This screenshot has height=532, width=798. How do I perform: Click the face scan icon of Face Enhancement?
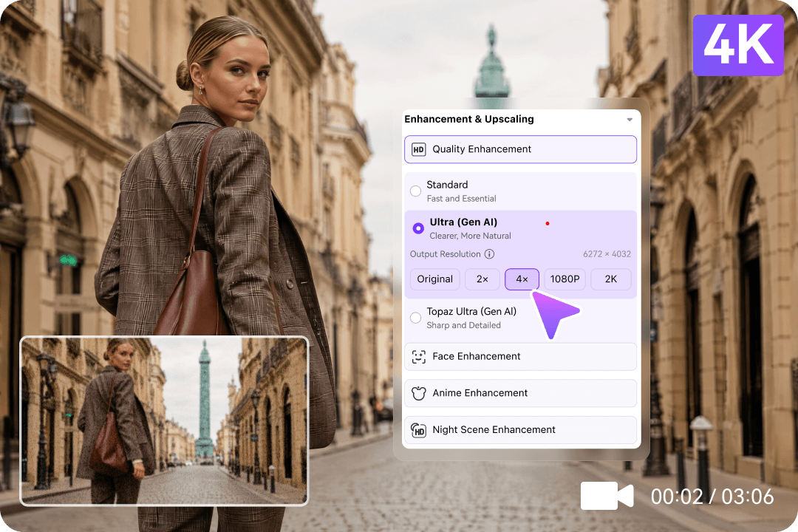pyautogui.click(x=418, y=357)
